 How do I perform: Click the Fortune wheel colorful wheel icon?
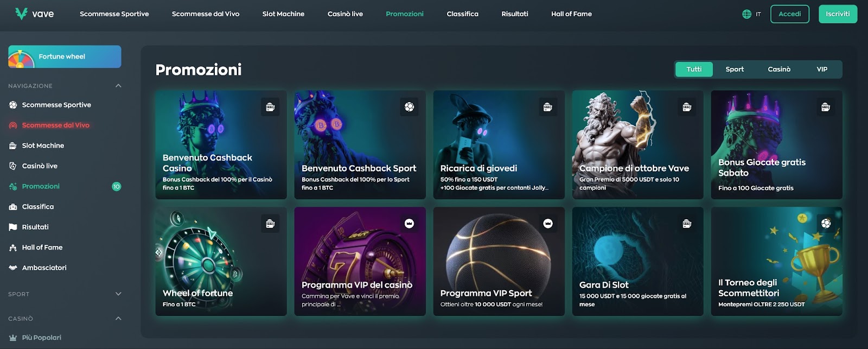[x=21, y=59]
